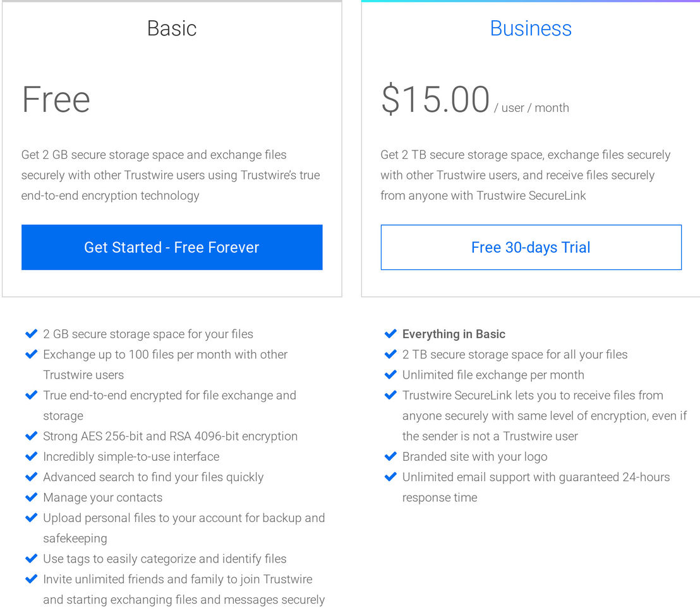Click 'Upload personal files to your account' text
The image size is (700, 615).
[184, 528]
